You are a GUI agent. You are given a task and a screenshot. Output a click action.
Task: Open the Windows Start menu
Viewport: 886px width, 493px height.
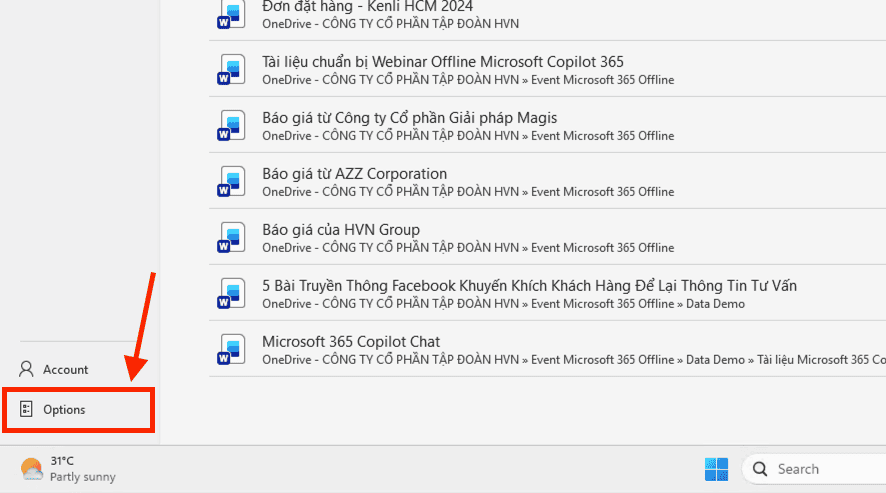[716, 469]
